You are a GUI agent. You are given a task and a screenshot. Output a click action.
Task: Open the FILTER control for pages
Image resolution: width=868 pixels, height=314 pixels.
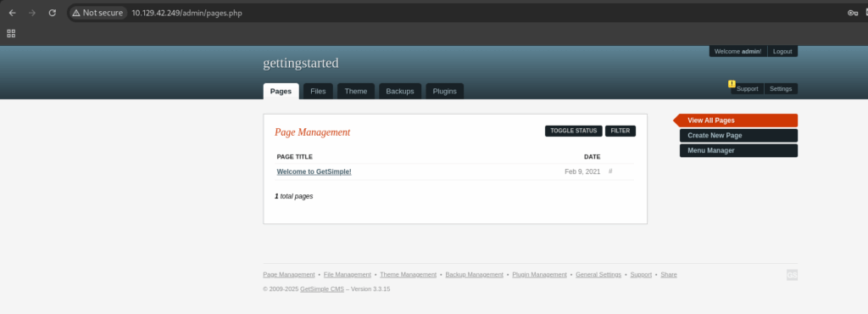pyautogui.click(x=620, y=131)
